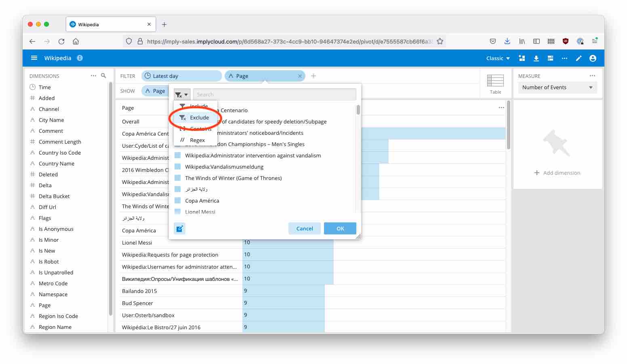Go to the browser home page
627x364 pixels.
point(76,41)
